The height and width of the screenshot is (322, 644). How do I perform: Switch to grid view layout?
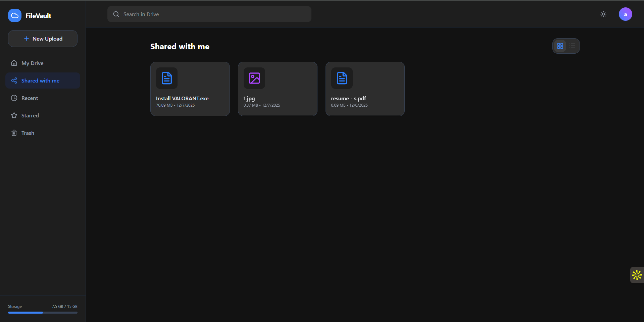point(560,46)
